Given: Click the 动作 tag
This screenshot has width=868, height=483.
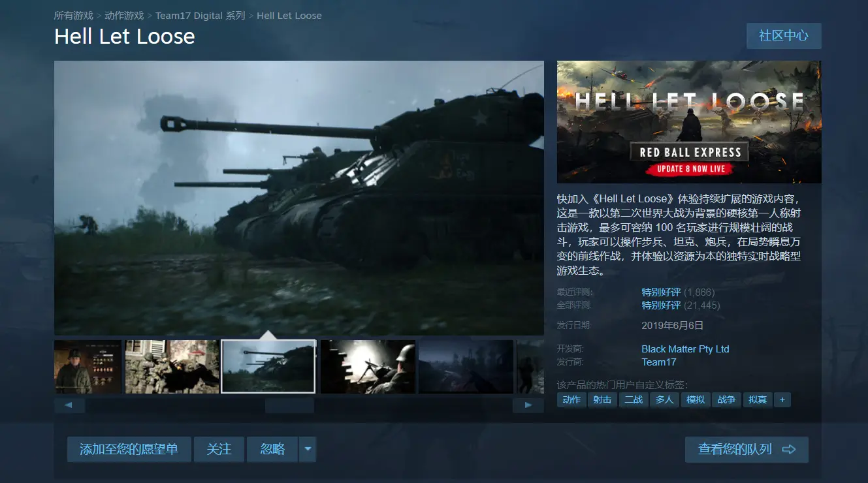Looking at the screenshot, I should (x=571, y=399).
